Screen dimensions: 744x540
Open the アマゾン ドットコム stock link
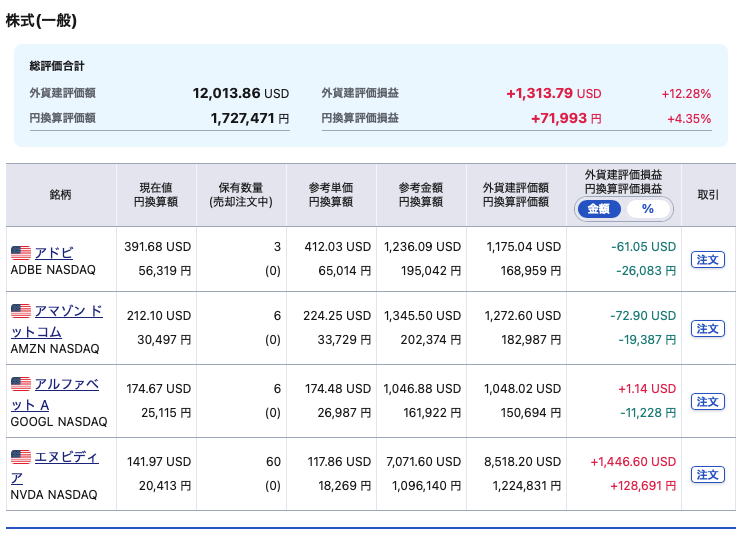click(56, 321)
